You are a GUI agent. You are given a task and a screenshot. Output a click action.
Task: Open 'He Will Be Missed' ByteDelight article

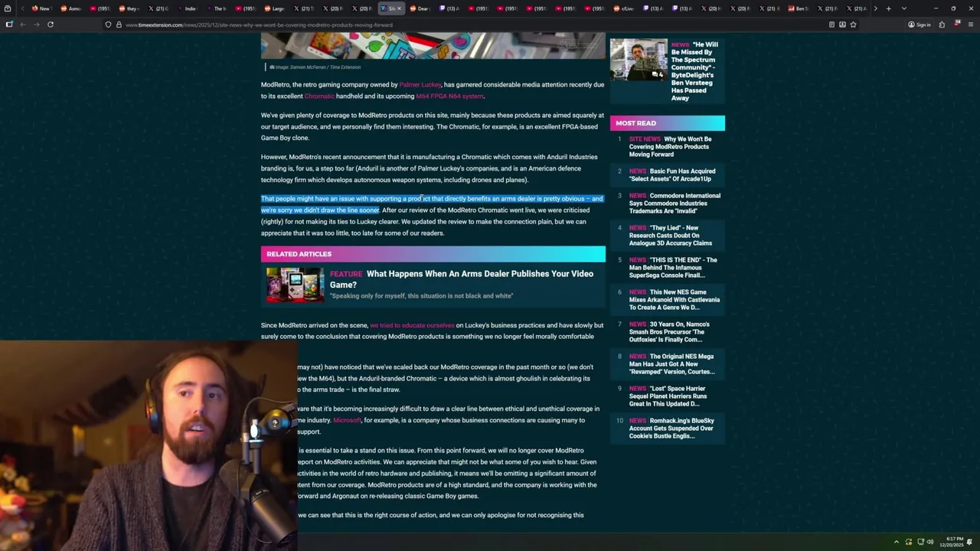pyautogui.click(x=694, y=71)
